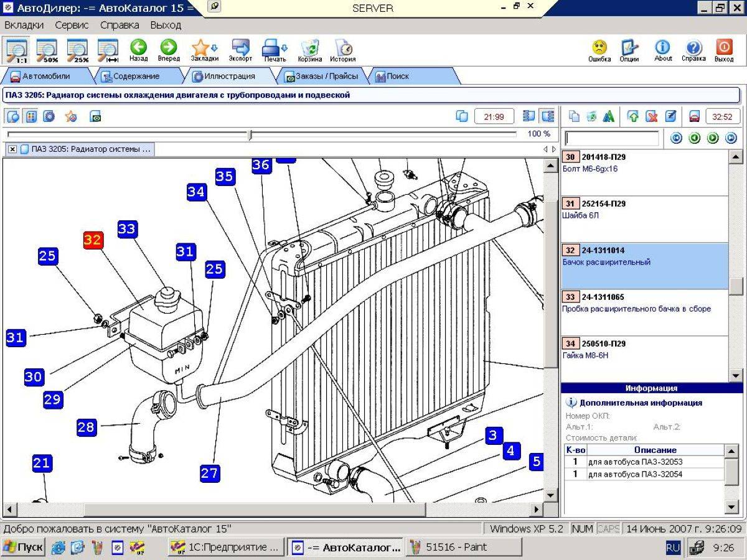Open the Закладки bookmarks dropdown
Screen dimensions: 747x560
coord(205,50)
